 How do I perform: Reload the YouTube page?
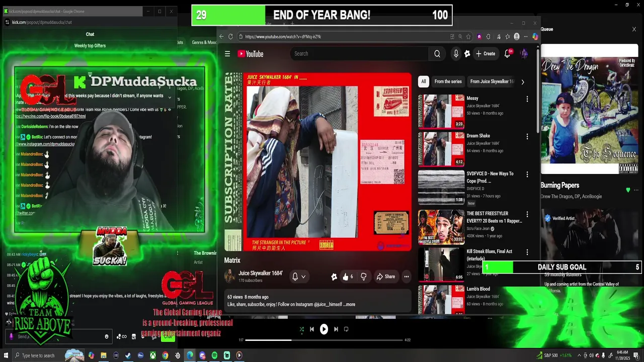tap(230, 37)
